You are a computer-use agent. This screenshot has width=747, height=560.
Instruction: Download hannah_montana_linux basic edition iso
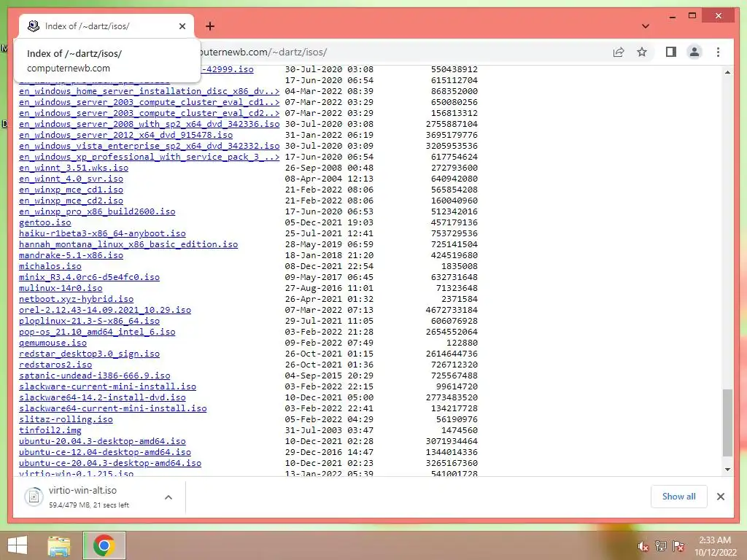coord(128,244)
